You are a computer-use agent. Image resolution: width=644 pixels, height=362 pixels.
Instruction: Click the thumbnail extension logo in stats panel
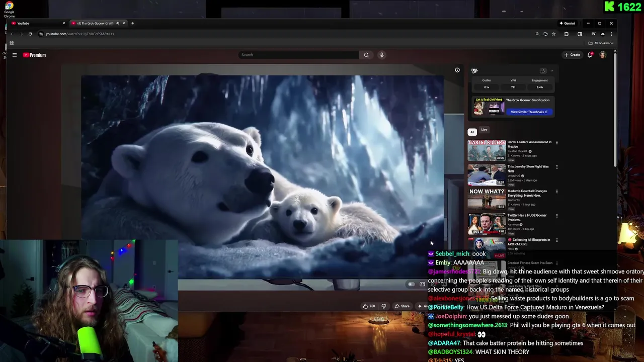[x=474, y=71]
